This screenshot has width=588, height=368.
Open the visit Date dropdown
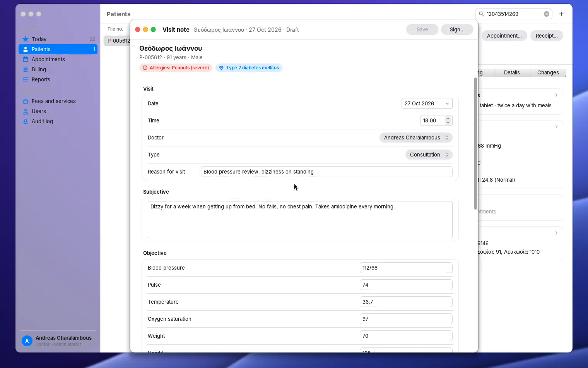(x=427, y=103)
